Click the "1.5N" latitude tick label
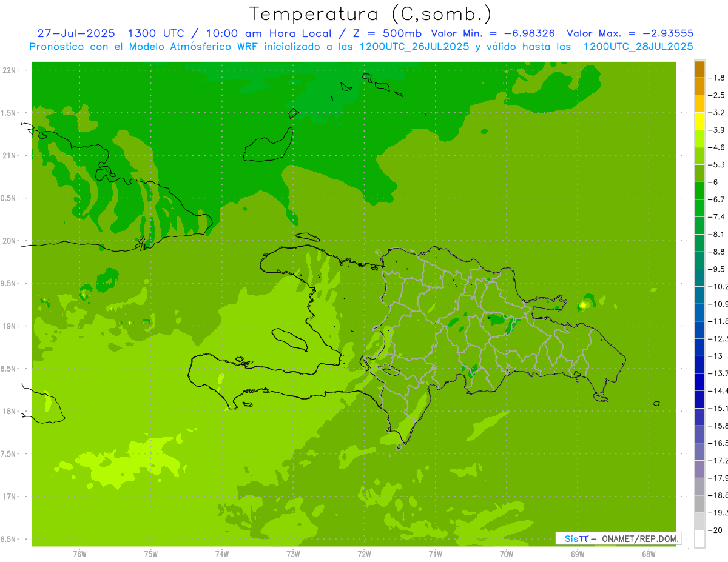728x562 pixels. click(x=8, y=113)
